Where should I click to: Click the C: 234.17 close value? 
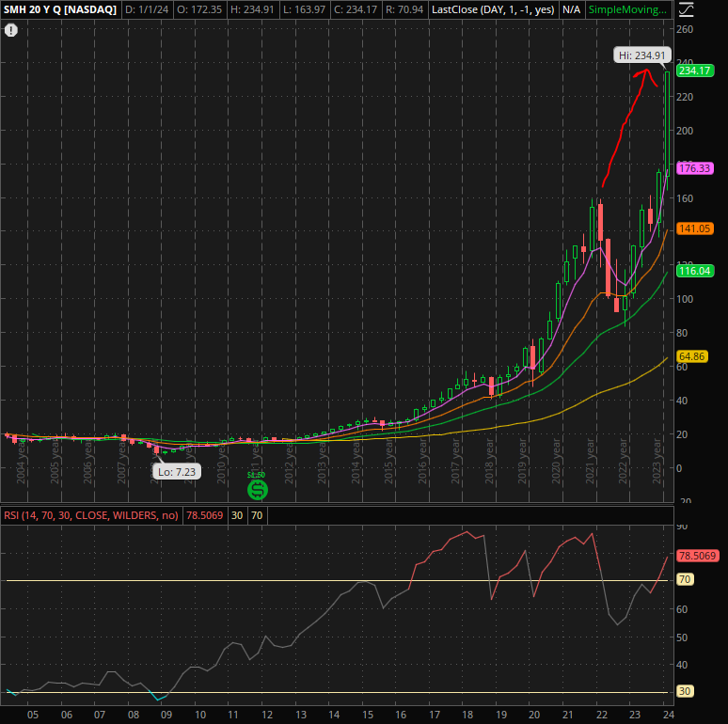356,9
